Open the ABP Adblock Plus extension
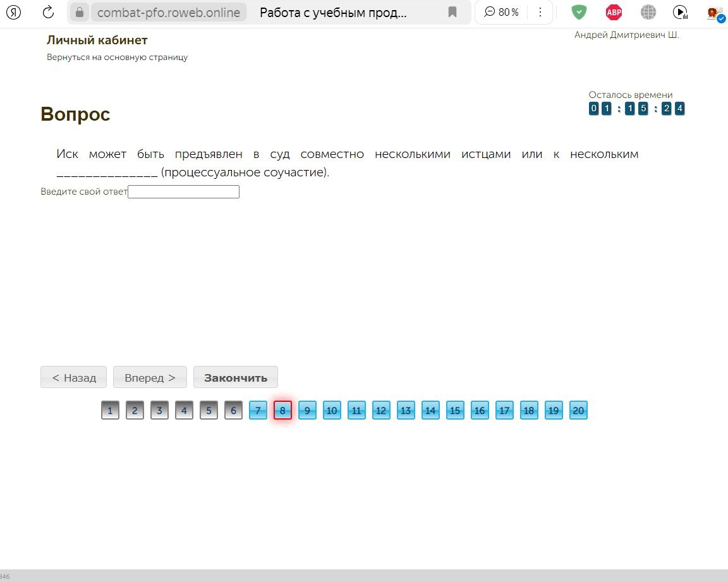Screen dimensions: 728x582 pos(614,12)
